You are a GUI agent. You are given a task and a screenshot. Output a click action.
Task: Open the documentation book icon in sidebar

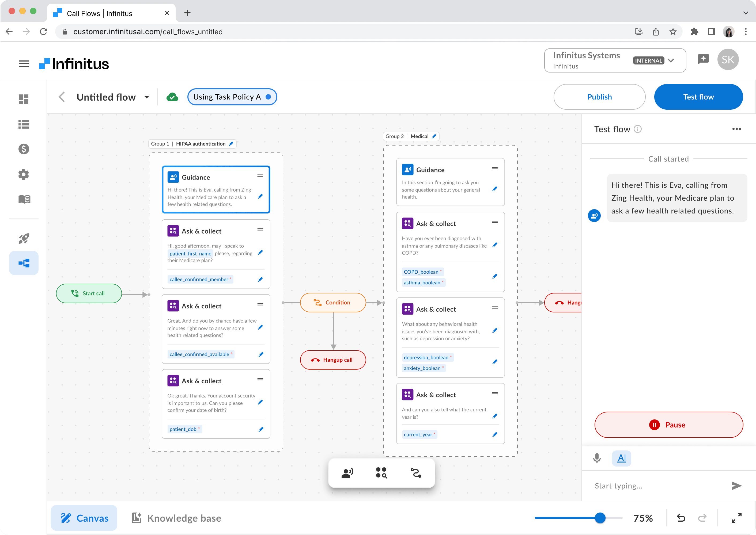(24, 199)
